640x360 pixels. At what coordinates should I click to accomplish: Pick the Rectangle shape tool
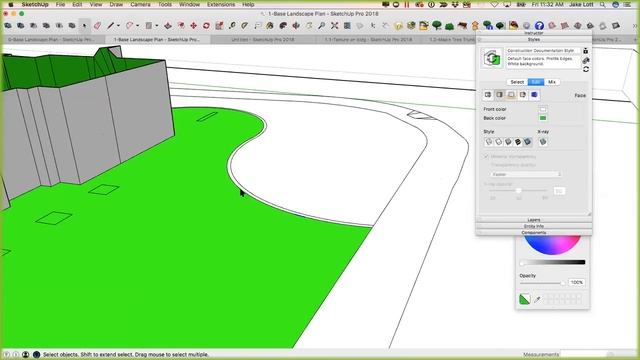click(x=149, y=25)
